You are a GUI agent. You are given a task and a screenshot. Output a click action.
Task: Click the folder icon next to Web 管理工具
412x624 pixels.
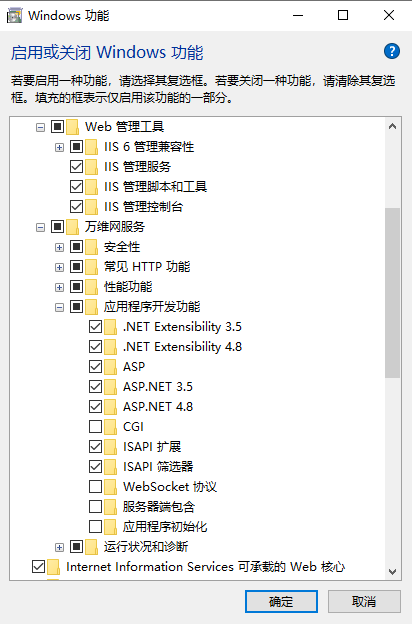click(x=72, y=127)
